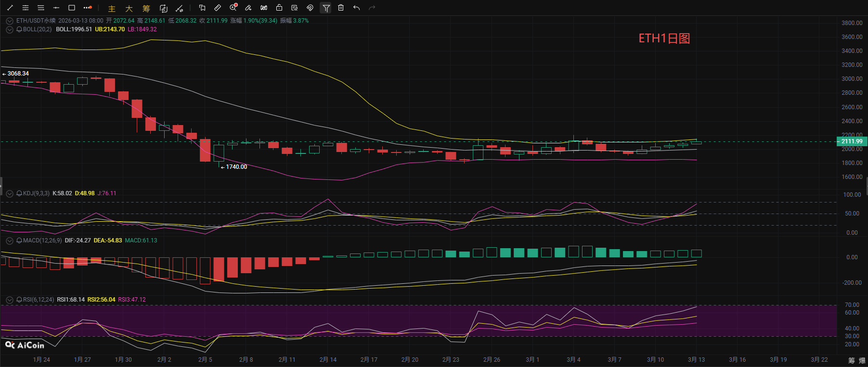Select the horizontal line tool

pyautogui.click(x=56, y=8)
